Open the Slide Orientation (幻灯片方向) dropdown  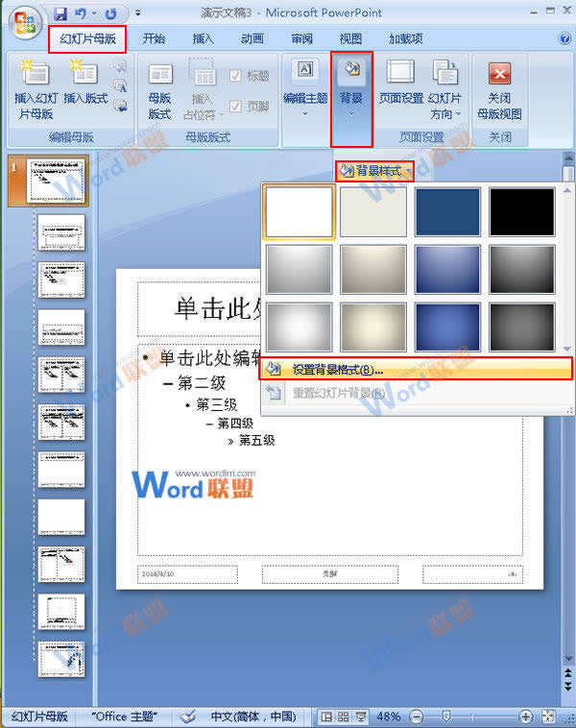pos(445,89)
